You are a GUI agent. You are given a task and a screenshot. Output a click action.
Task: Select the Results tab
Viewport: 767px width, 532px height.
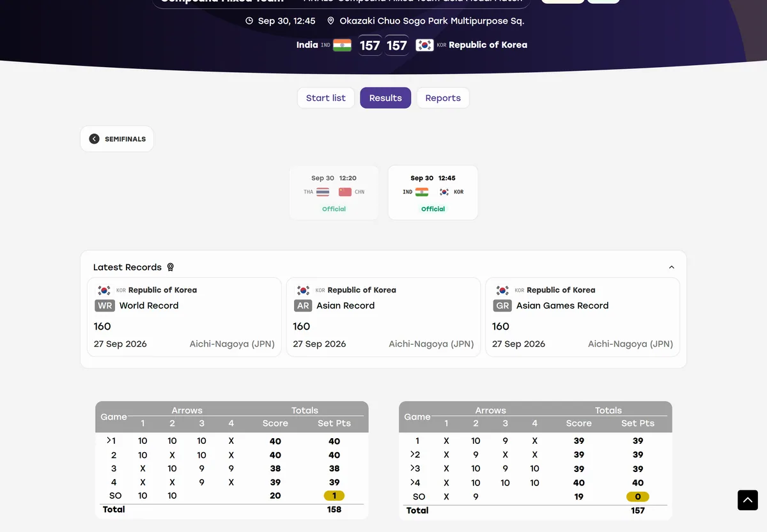pos(385,98)
